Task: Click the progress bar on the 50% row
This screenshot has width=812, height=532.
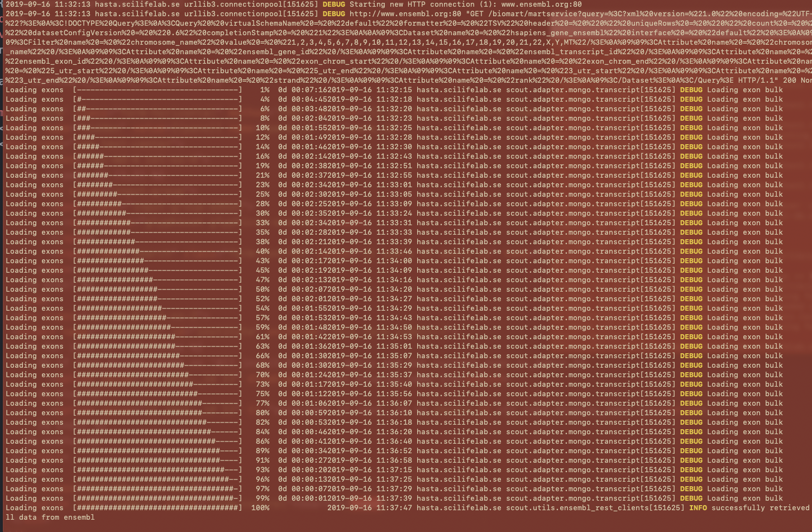Action: 157,289
